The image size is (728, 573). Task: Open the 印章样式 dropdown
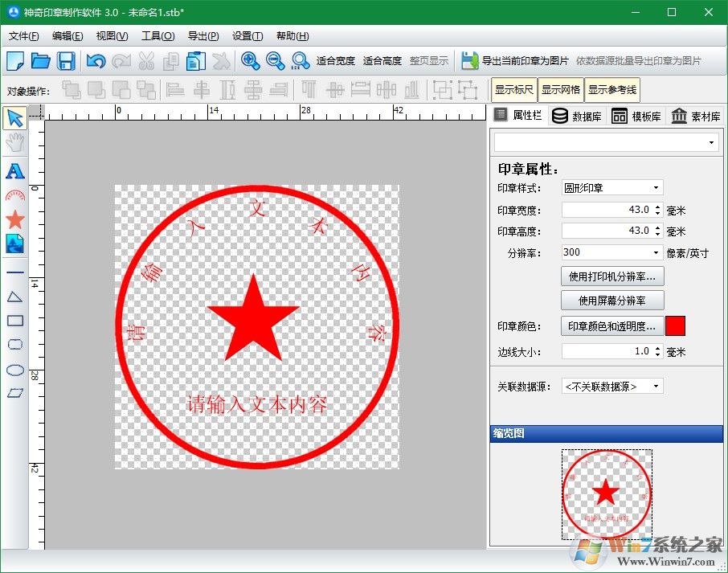click(612, 188)
